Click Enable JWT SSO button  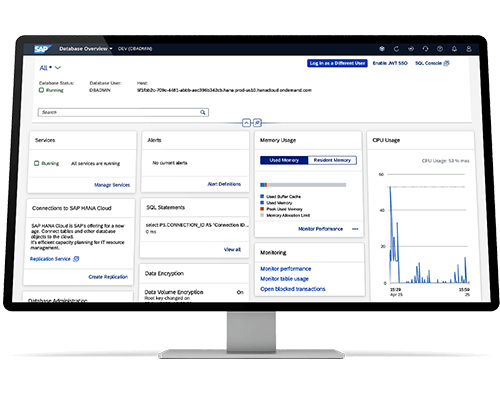(390, 63)
